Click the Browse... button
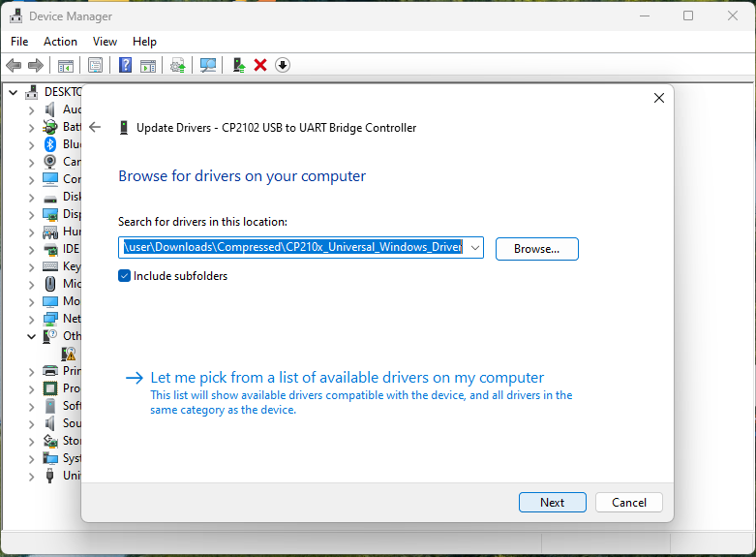Screen dimensions: 756x557 click(536, 249)
